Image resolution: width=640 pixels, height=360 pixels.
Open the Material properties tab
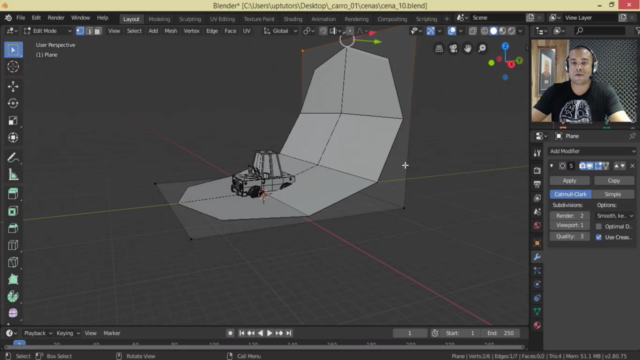coord(537,325)
